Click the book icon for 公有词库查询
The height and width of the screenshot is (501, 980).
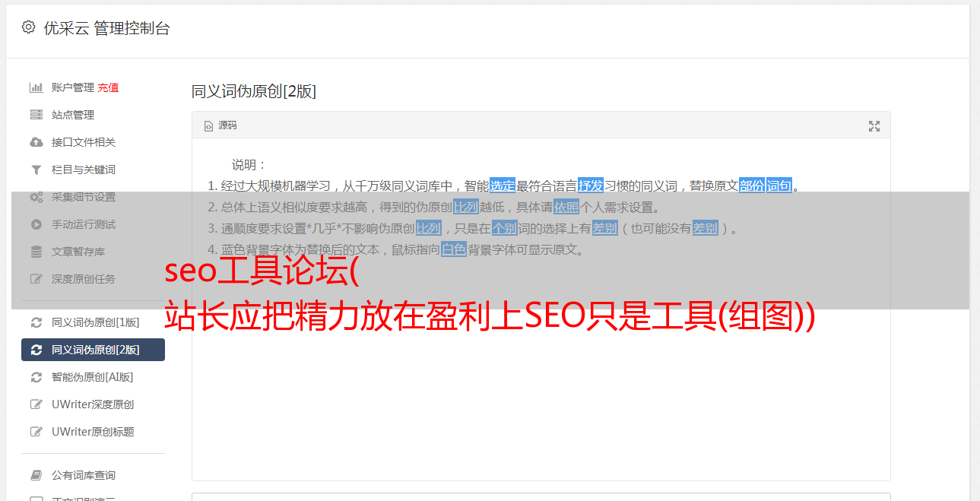pos(36,475)
